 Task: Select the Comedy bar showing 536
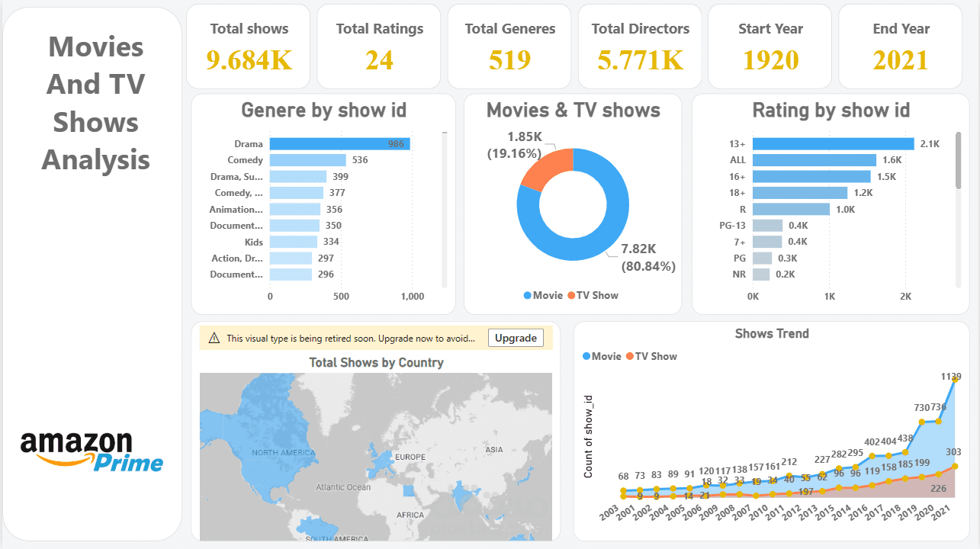coord(308,160)
